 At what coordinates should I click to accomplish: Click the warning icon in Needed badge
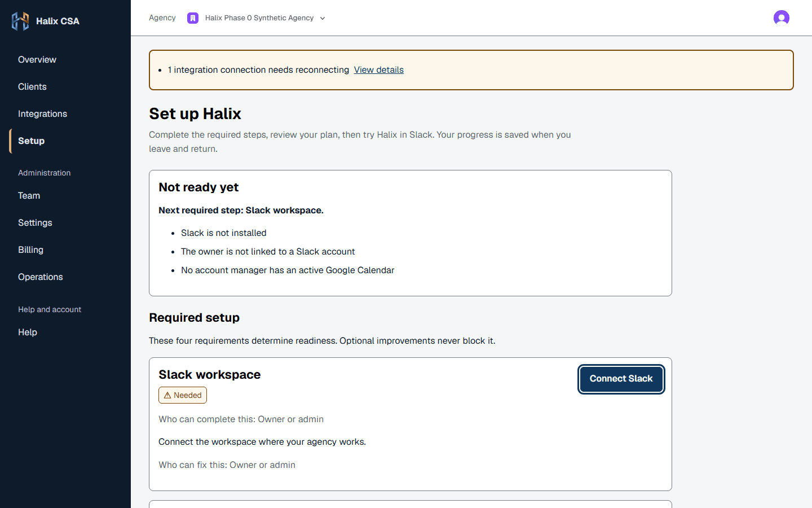coord(167,395)
